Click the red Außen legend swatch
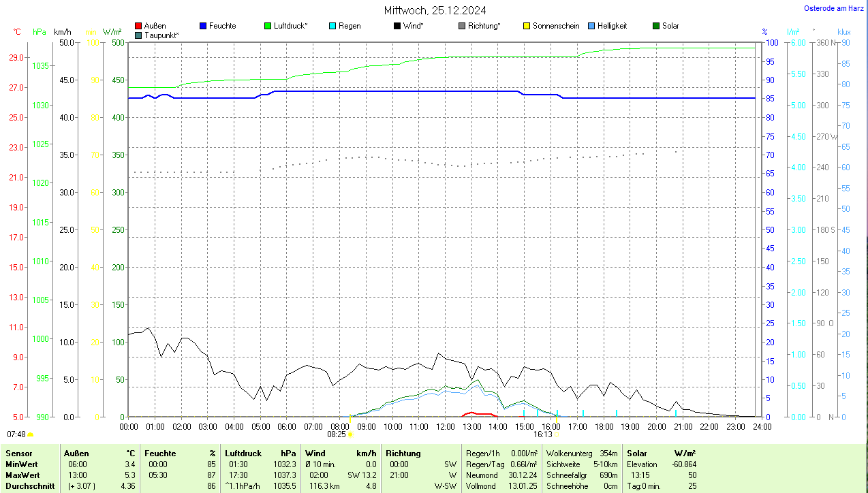This screenshot has height=493, width=868. (x=138, y=26)
